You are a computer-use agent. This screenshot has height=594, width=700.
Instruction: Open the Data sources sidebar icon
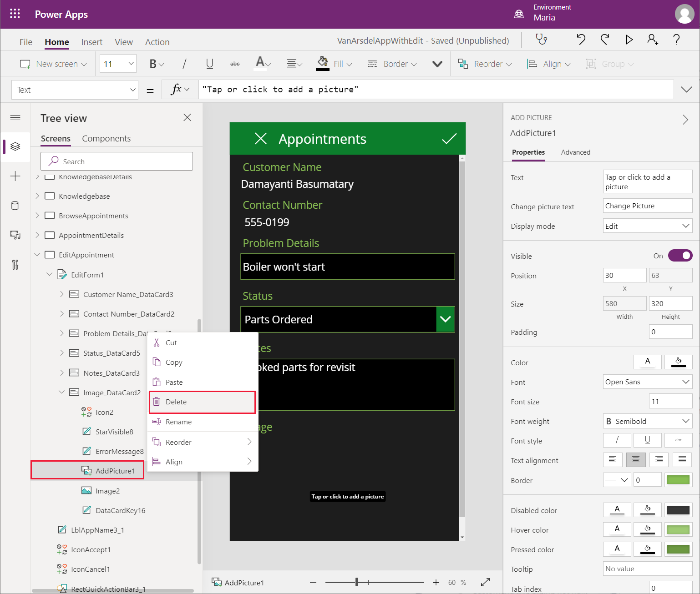click(x=15, y=206)
